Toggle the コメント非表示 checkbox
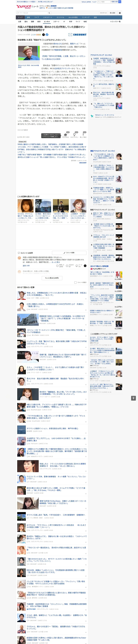Screen dimensions: 138x644 click(x=75, y=283)
